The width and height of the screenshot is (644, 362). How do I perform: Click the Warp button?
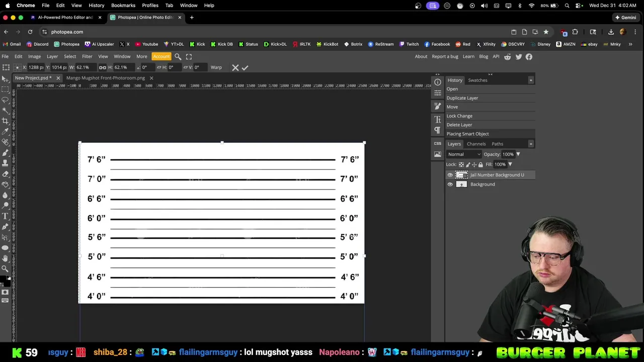216,67
